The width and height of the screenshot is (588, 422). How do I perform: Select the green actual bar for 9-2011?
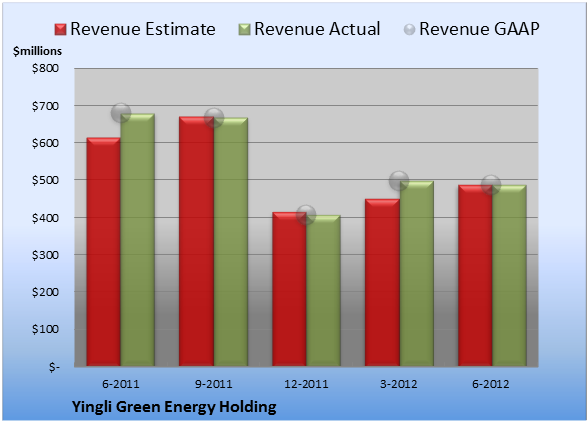[x=231, y=242]
